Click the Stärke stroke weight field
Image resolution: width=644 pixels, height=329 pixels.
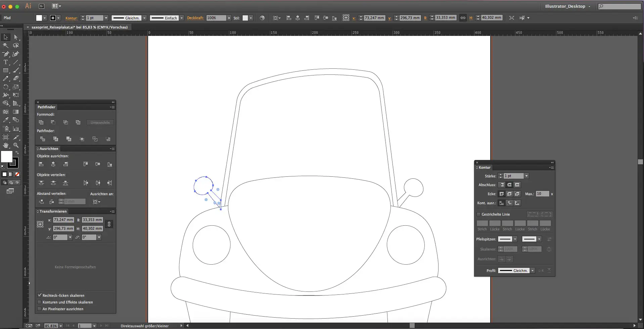pos(513,176)
